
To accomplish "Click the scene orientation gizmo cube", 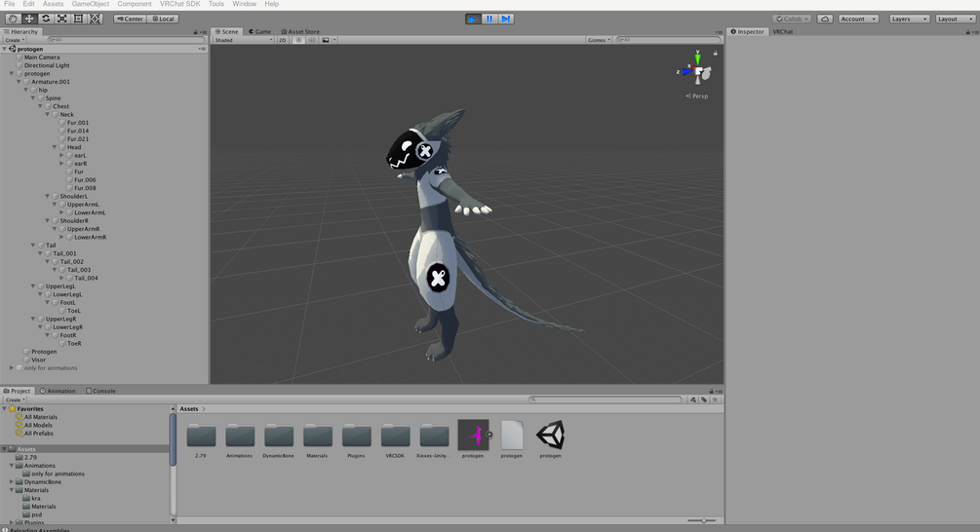I will [698, 71].
